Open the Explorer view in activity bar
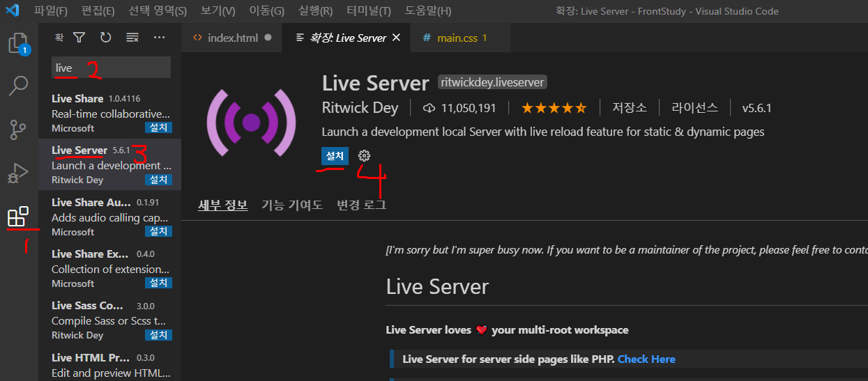Viewport: 868px width, 381px height. click(18, 44)
